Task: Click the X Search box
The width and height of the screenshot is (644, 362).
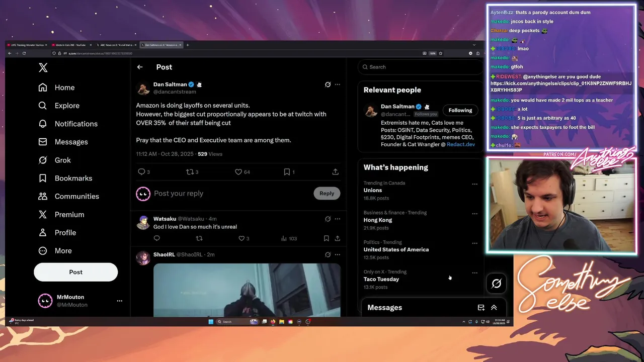Action: point(421,67)
